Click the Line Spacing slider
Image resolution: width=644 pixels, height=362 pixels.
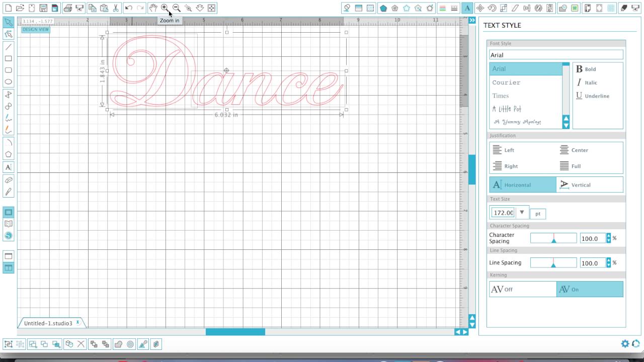click(553, 263)
